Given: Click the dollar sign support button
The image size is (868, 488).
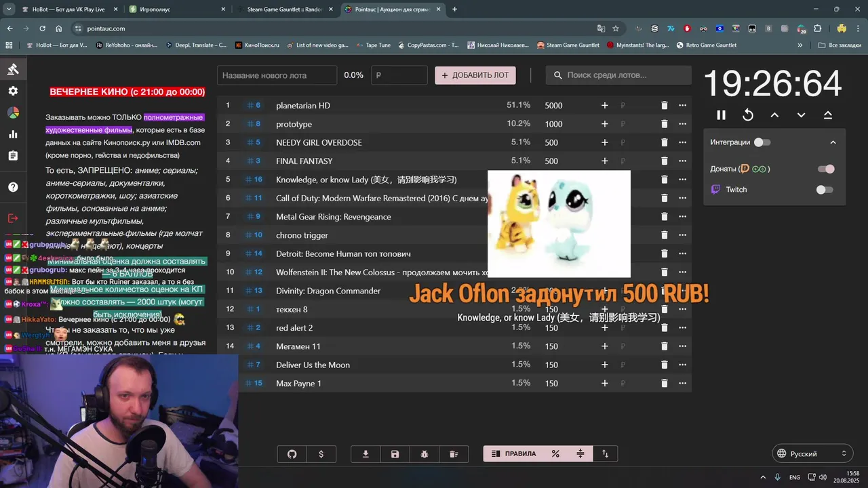Looking at the screenshot, I should click(x=321, y=454).
